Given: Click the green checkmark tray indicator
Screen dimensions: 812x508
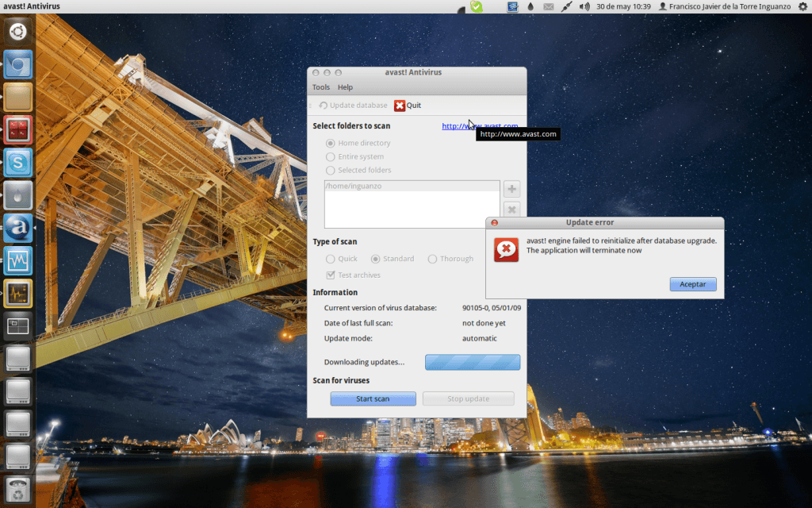Looking at the screenshot, I should 477,6.
